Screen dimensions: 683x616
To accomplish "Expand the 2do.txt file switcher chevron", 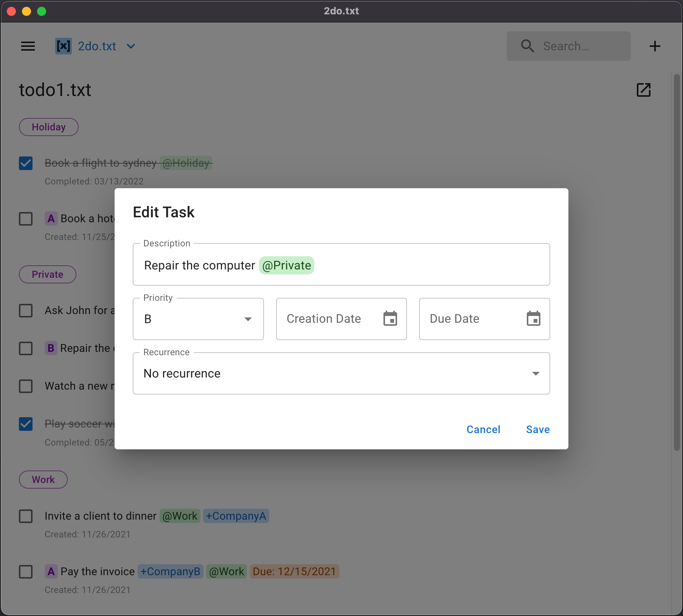I will [131, 46].
